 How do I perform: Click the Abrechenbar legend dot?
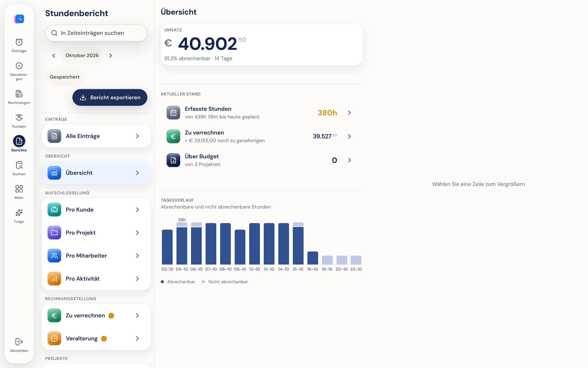click(162, 282)
